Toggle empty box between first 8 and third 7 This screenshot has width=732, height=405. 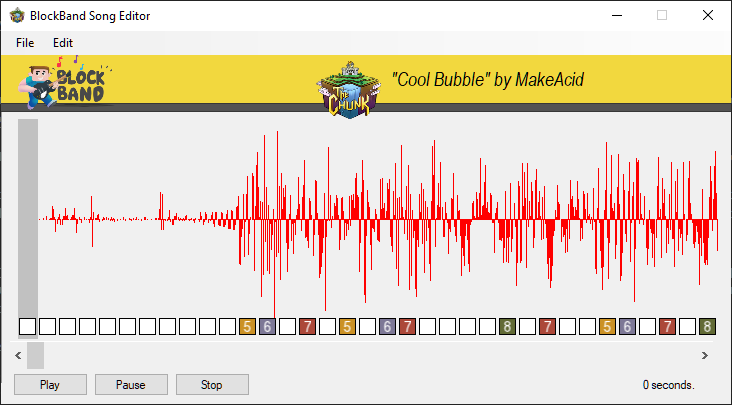tap(528, 327)
